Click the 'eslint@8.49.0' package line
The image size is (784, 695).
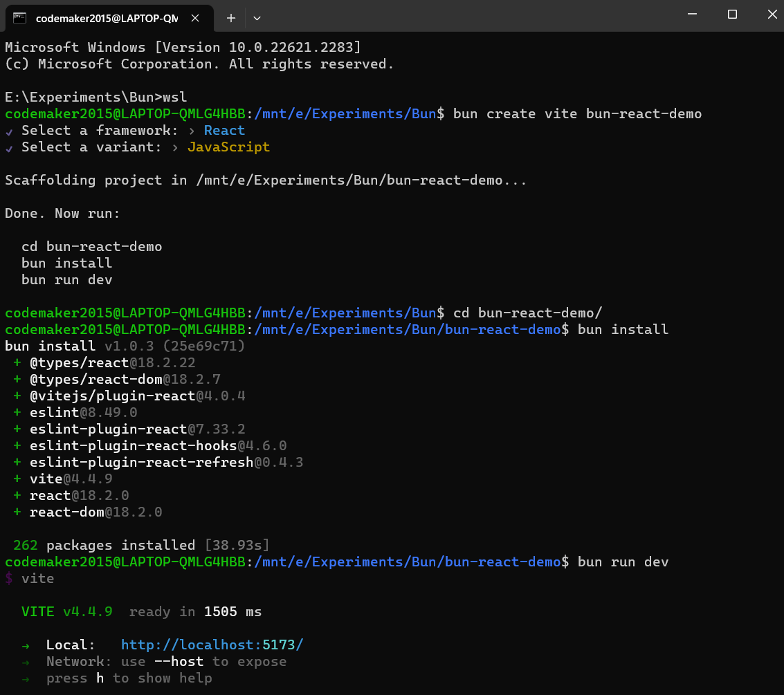point(75,412)
